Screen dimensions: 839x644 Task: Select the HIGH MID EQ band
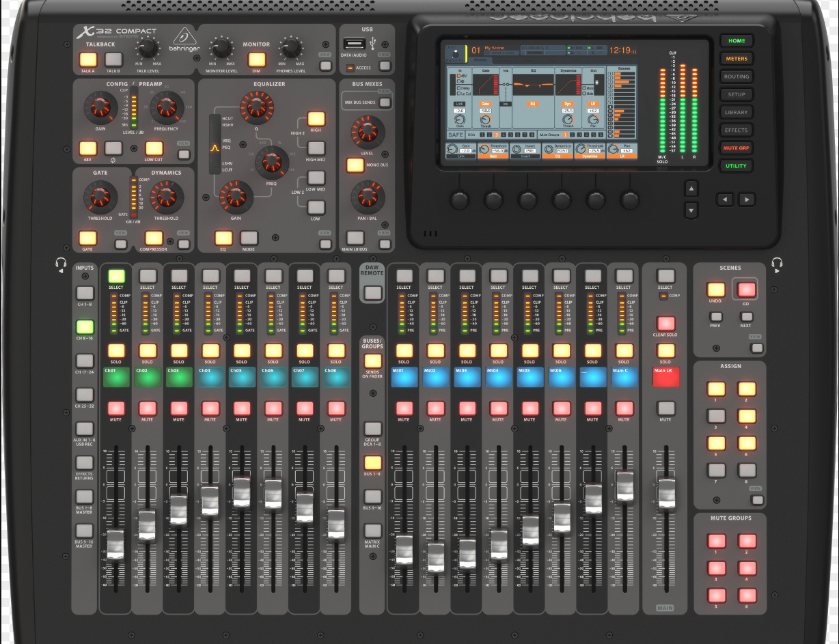(316, 148)
